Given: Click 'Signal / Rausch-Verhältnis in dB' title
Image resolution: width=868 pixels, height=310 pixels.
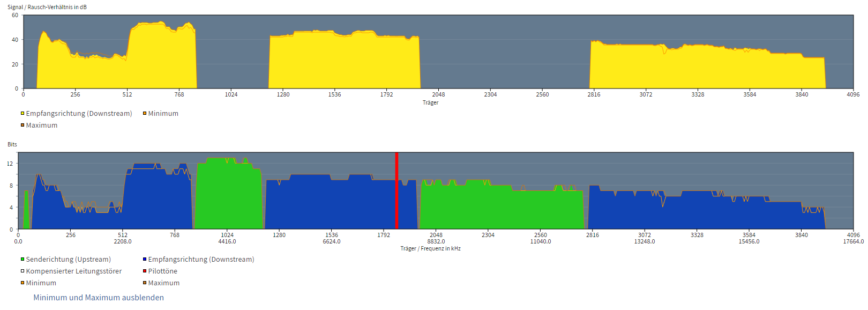Looking at the screenshot, I should click(x=47, y=7).
